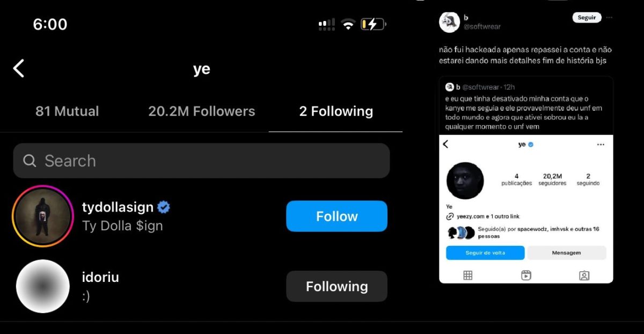The height and width of the screenshot is (334, 644).
Task: Click the link icon beside yeezy.com
Action: (450, 216)
